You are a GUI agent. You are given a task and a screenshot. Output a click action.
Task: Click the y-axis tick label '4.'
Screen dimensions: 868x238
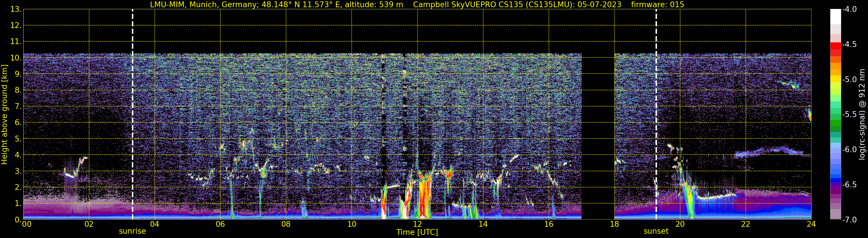(x=18, y=155)
